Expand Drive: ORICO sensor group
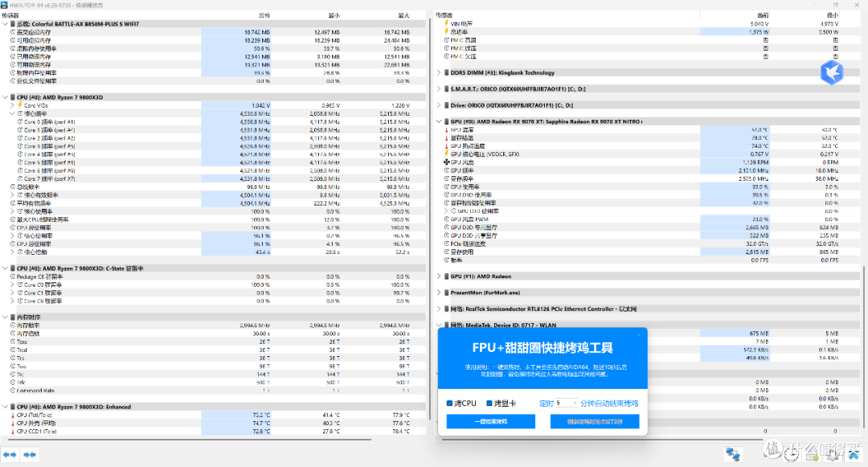 coord(439,105)
